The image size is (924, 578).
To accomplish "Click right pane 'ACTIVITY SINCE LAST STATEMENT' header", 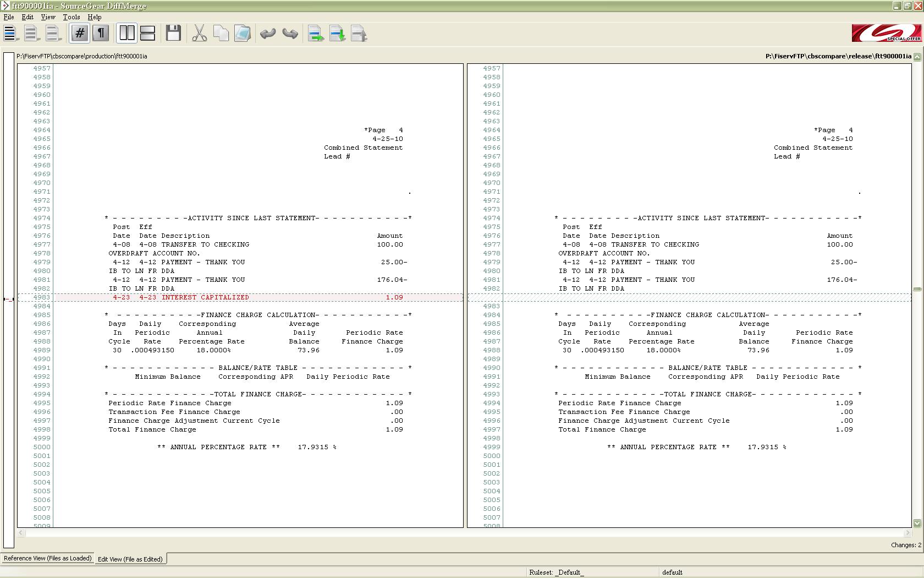I will pos(708,218).
